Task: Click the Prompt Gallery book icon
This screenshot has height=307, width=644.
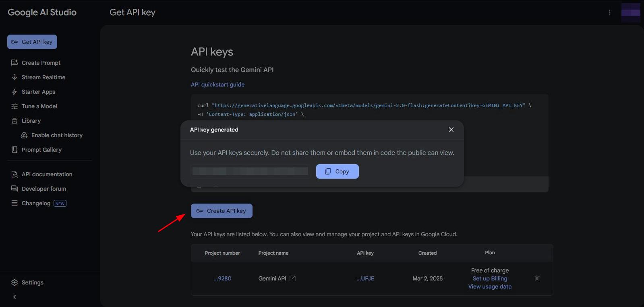Action: click(14, 150)
